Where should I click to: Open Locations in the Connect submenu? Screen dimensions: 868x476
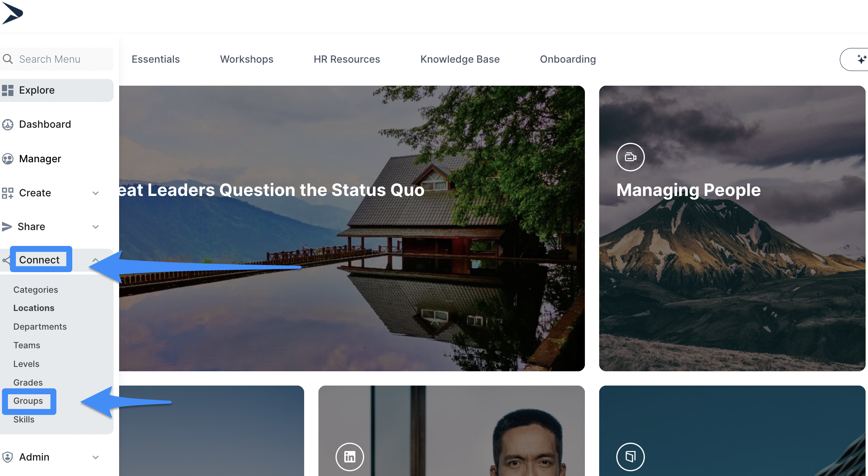tap(34, 308)
